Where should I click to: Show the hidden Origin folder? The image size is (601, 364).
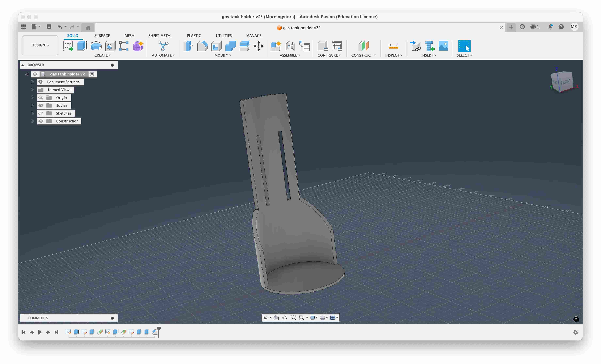click(x=41, y=97)
